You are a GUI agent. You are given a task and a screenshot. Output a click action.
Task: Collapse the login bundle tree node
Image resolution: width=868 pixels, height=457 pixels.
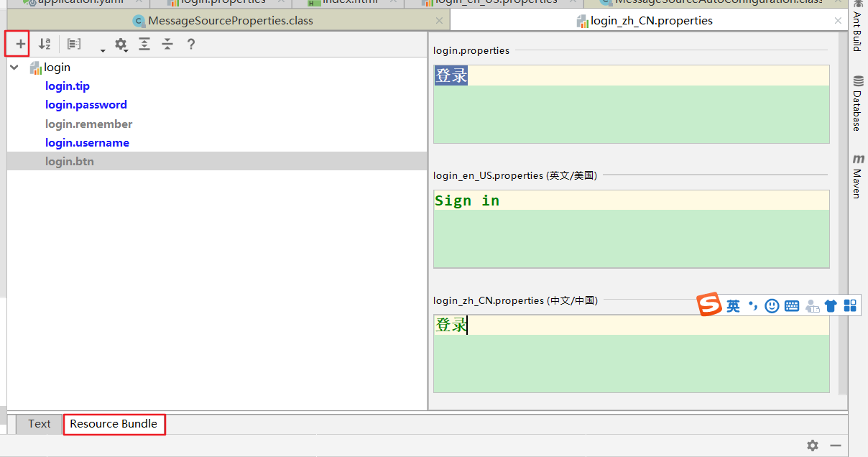pyautogui.click(x=14, y=67)
